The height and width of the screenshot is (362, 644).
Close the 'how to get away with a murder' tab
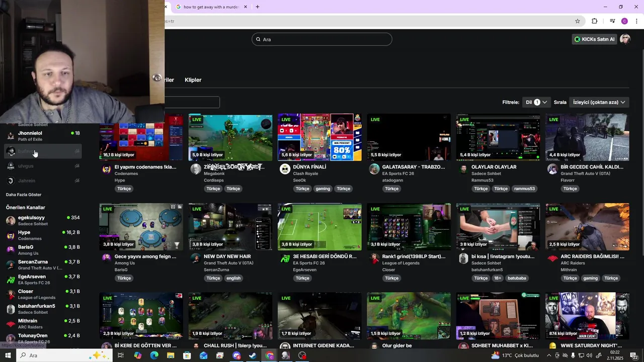click(246, 7)
